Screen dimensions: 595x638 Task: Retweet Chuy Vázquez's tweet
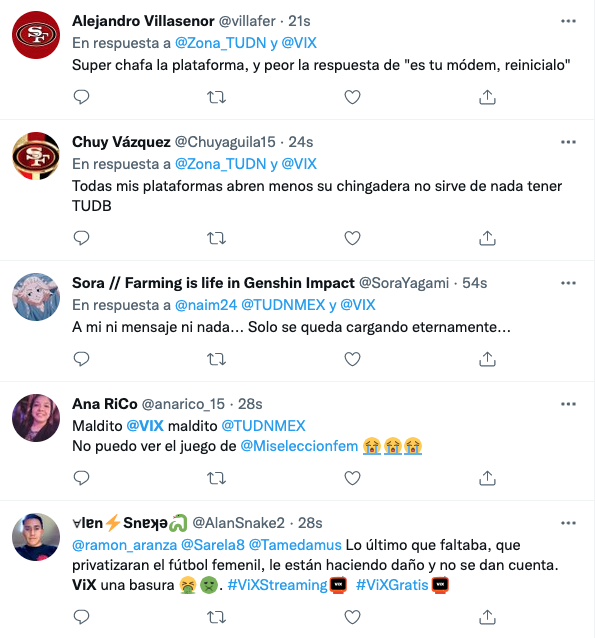click(216, 238)
